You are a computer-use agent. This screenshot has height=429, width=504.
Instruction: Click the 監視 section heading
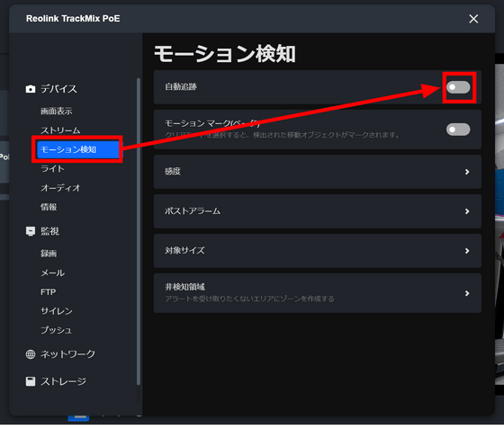[49, 231]
